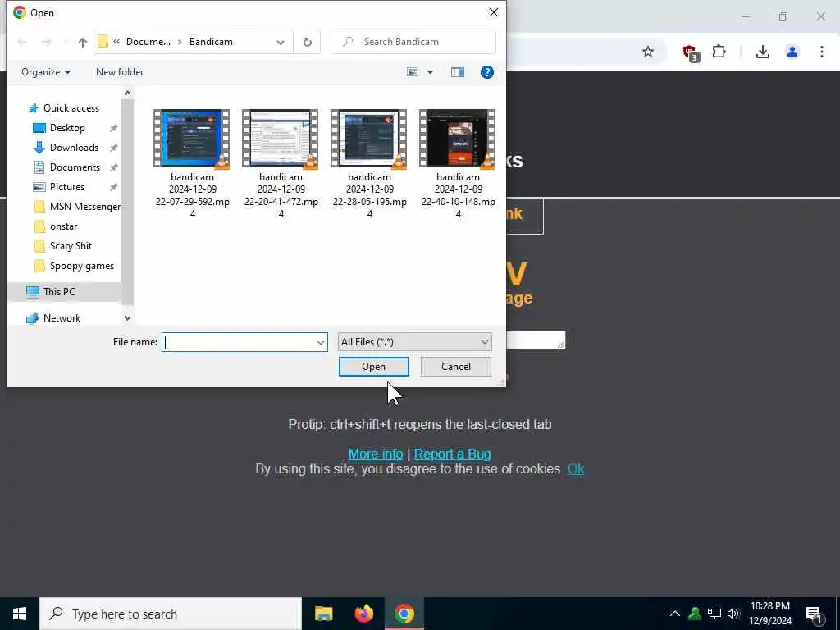Image resolution: width=840 pixels, height=630 pixels.
Task: Open onstar folder
Action: (x=63, y=226)
